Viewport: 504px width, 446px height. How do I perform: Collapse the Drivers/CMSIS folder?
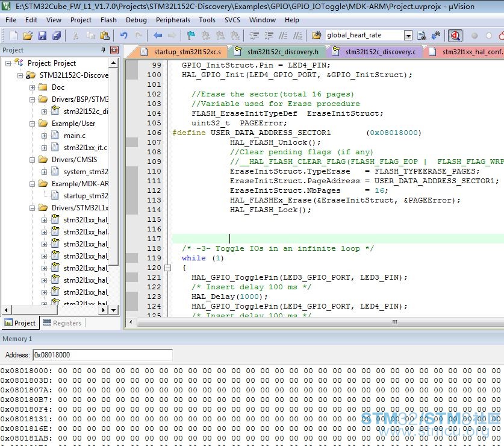tap(32, 160)
